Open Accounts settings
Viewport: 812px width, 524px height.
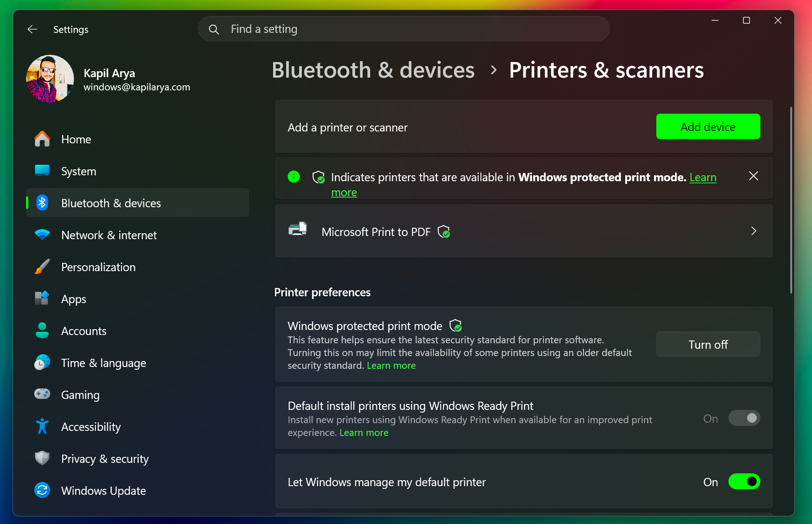(137, 331)
